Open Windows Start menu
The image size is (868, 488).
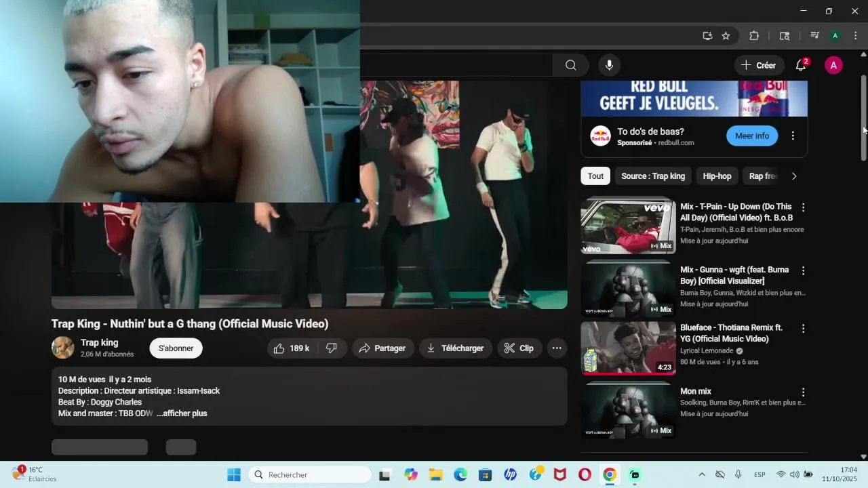(234, 474)
